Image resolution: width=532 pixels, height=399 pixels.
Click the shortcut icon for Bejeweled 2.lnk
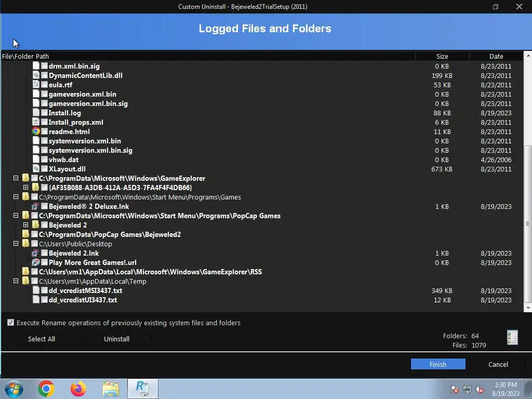coord(35,253)
